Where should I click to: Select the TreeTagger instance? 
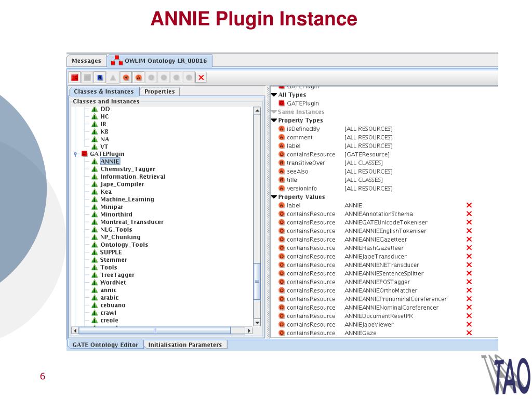117,275
